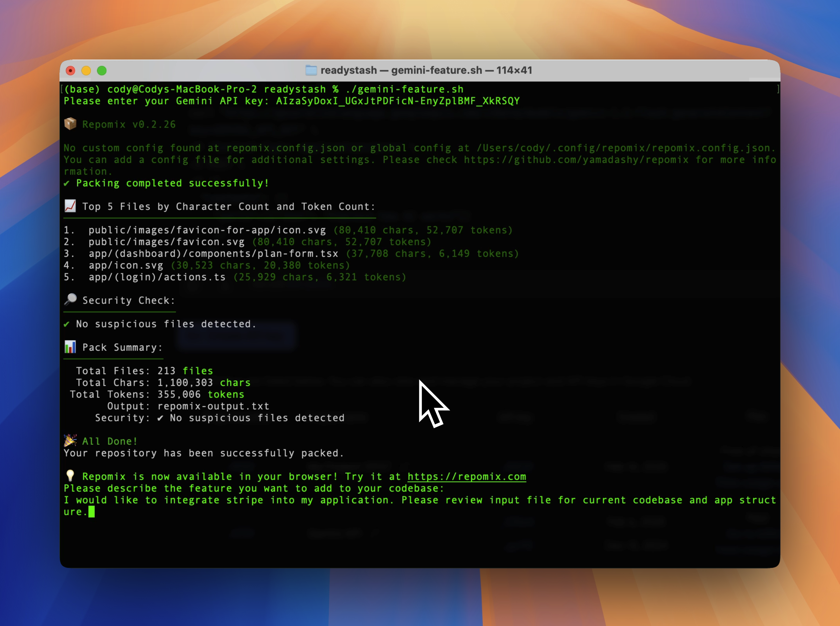Click the folder icon in the terminal title bar
840x626 pixels.
(311, 70)
